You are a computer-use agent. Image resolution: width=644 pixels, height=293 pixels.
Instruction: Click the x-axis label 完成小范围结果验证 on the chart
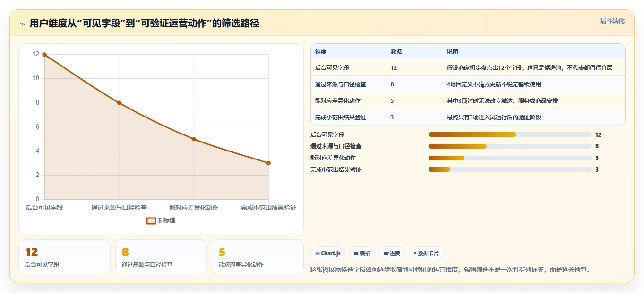click(268, 208)
